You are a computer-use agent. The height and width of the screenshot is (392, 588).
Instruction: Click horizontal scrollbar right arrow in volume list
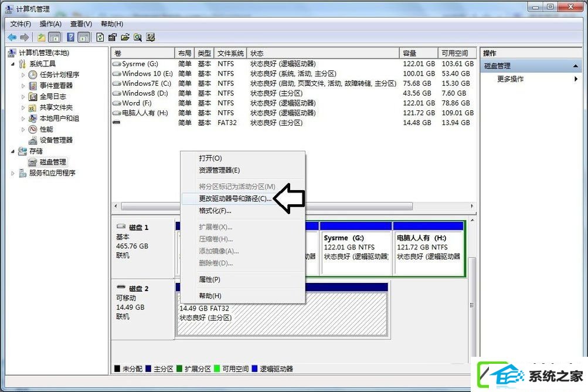coord(472,206)
